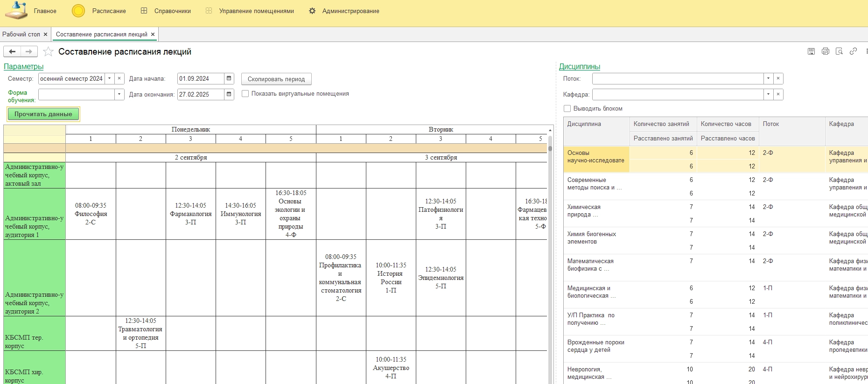Click the Прочитать данные button
The width and height of the screenshot is (868, 384).
[43, 114]
